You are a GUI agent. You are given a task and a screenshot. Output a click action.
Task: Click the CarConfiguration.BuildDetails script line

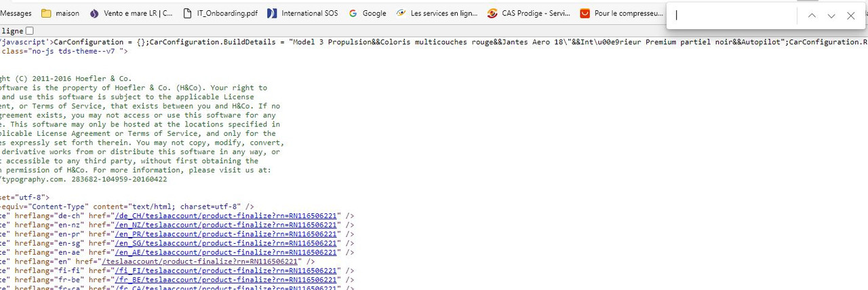pos(434,42)
